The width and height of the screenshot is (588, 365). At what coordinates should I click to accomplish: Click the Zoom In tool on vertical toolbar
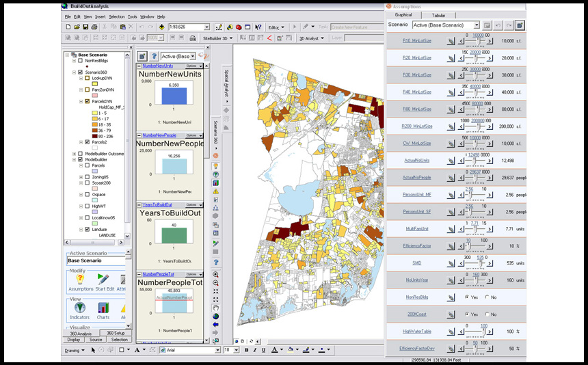pos(215,275)
